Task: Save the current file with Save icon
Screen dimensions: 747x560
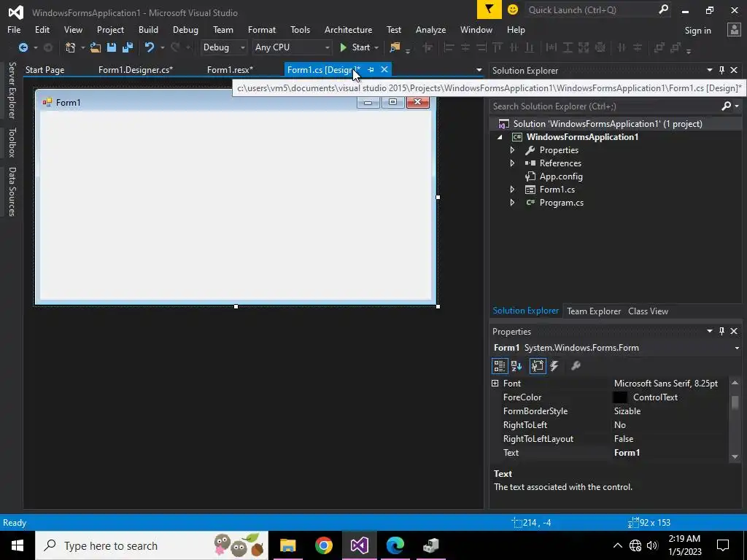Action: click(x=112, y=47)
